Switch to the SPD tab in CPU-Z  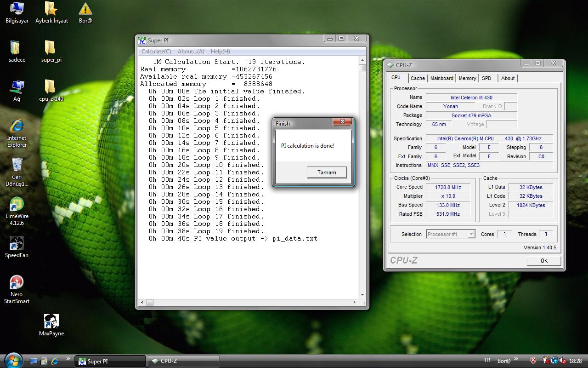point(486,78)
